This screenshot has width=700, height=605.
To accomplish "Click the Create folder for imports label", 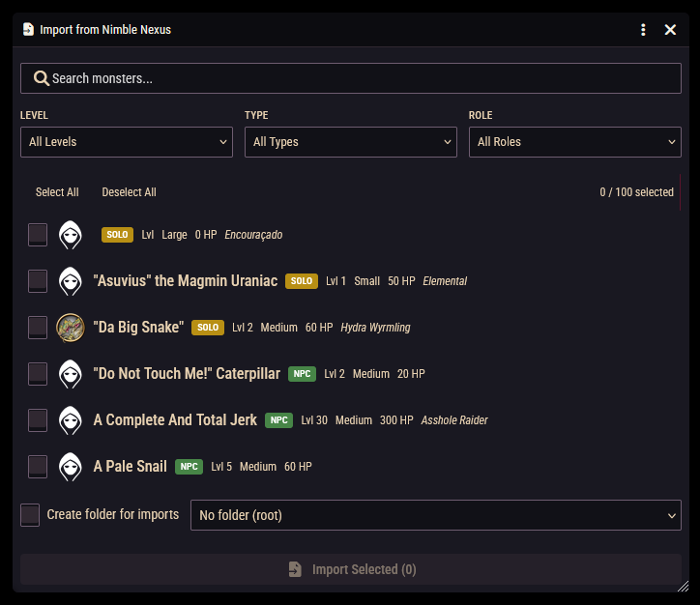I will (113, 515).
